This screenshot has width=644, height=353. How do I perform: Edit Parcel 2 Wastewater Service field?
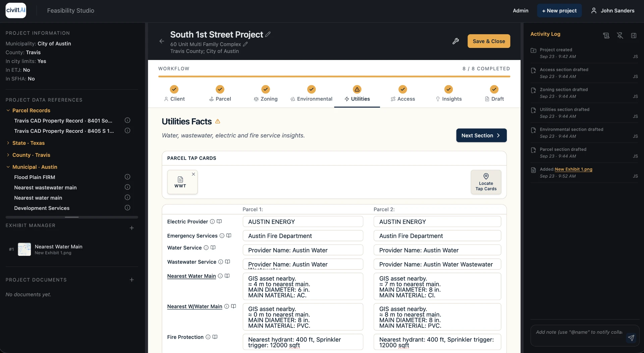437,264
